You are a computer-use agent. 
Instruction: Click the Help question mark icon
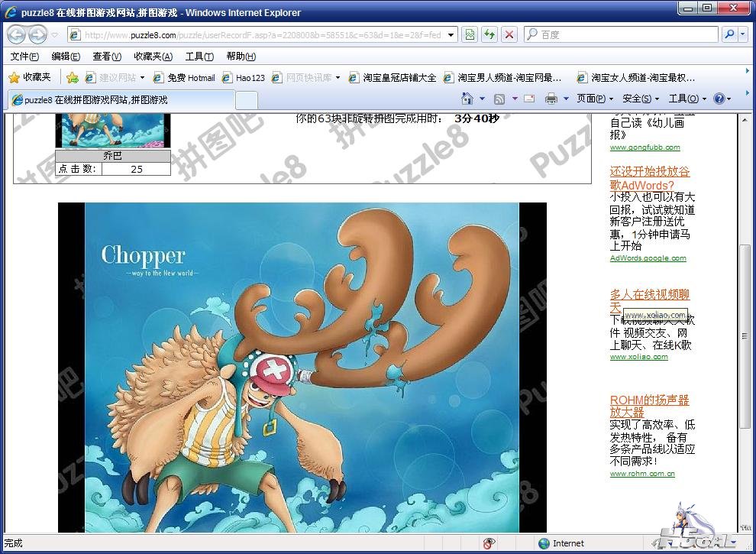tap(719, 99)
